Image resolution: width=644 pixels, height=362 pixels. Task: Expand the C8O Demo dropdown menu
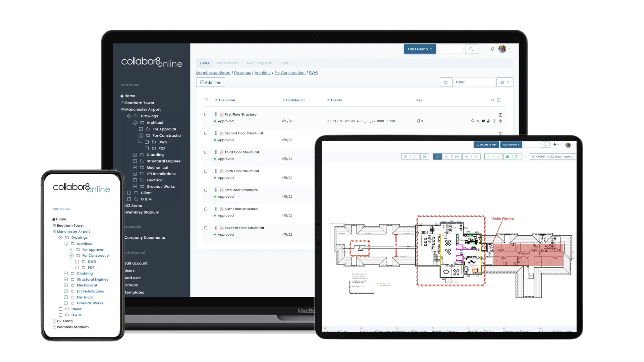point(419,49)
